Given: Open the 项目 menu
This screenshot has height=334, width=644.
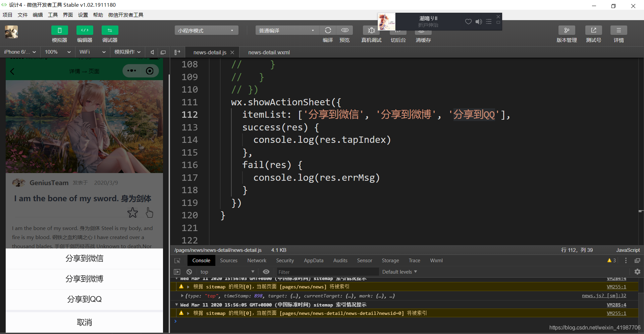Looking at the screenshot, I should pos(7,15).
